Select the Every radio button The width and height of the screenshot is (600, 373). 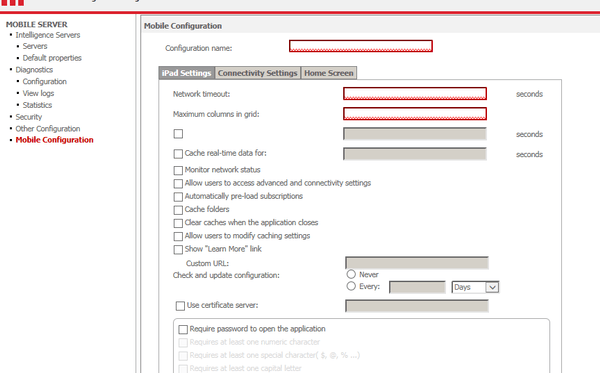click(x=351, y=286)
